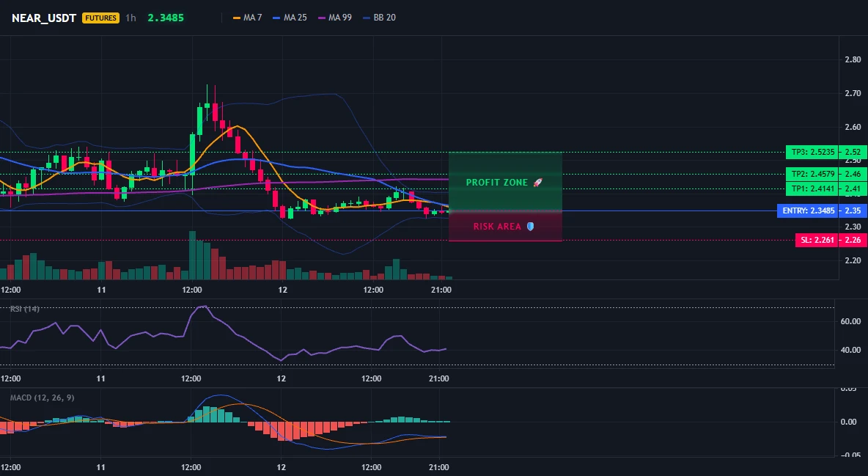Click the 2.70 price axis value
868x476 pixels.
(x=853, y=93)
